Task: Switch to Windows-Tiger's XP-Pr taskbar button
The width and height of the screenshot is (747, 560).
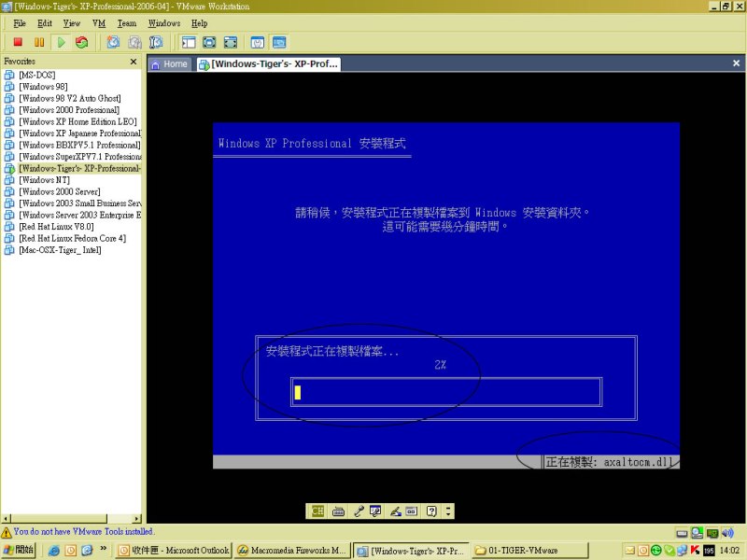Action: click(411, 551)
